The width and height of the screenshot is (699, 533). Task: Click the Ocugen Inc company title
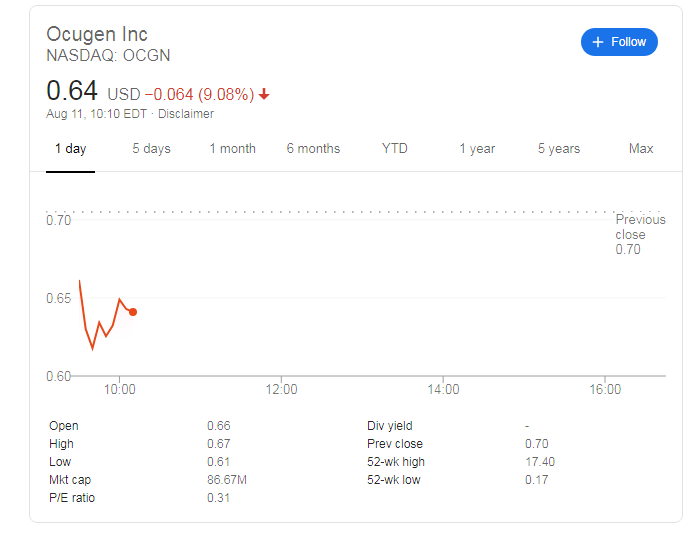click(97, 34)
